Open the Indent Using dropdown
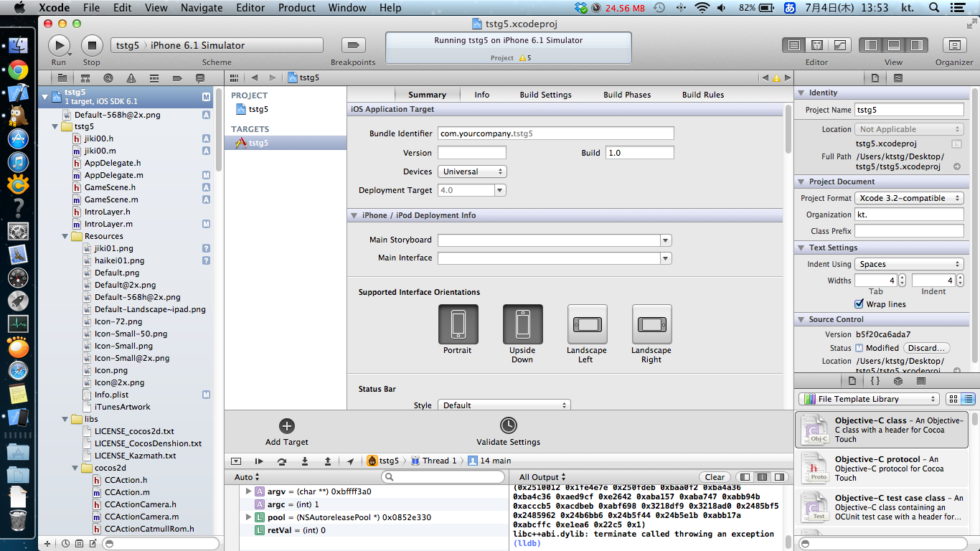 coord(909,264)
